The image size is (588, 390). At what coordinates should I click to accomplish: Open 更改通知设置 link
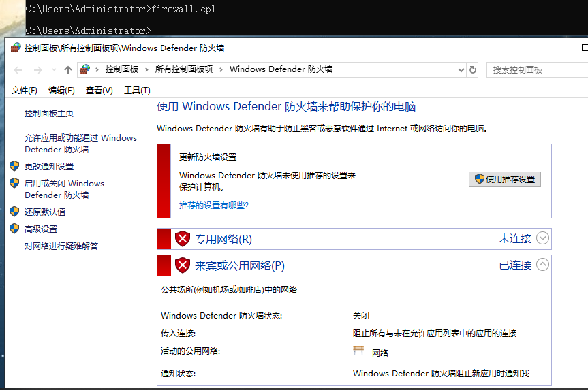tap(49, 166)
